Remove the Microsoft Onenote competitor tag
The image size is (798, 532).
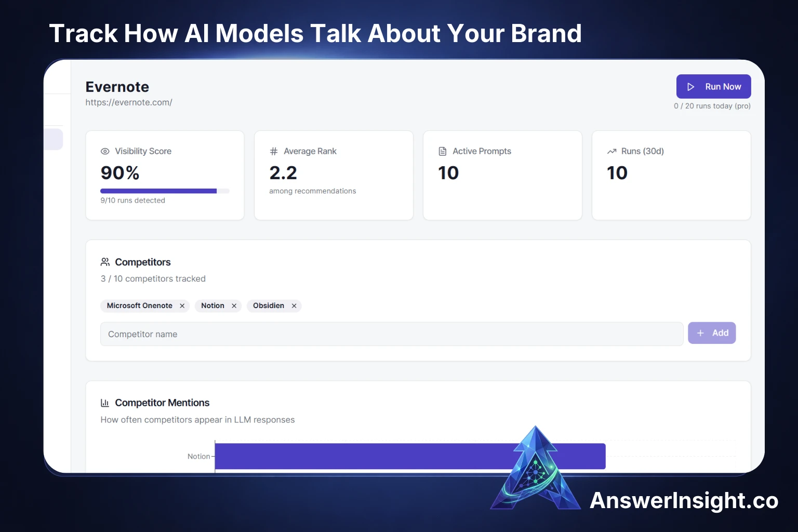pyautogui.click(x=182, y=306)
